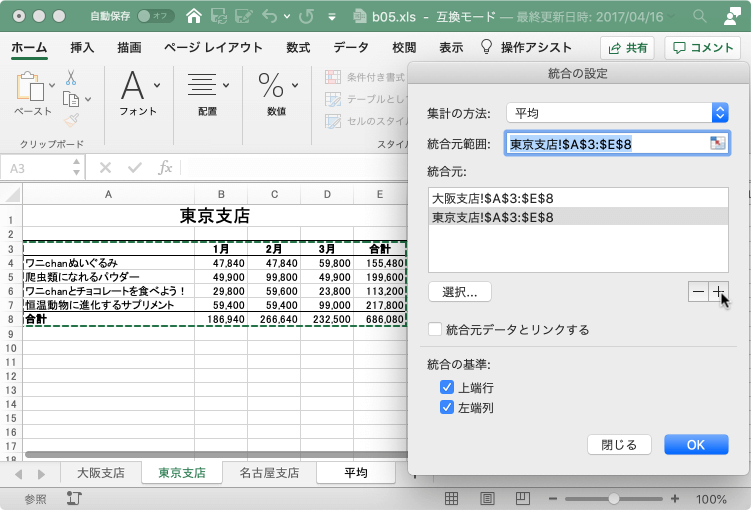The height and width of the screenshot is (510, 751).
Task: Click the Home icon in title bar
Action: tap(194, 16)
